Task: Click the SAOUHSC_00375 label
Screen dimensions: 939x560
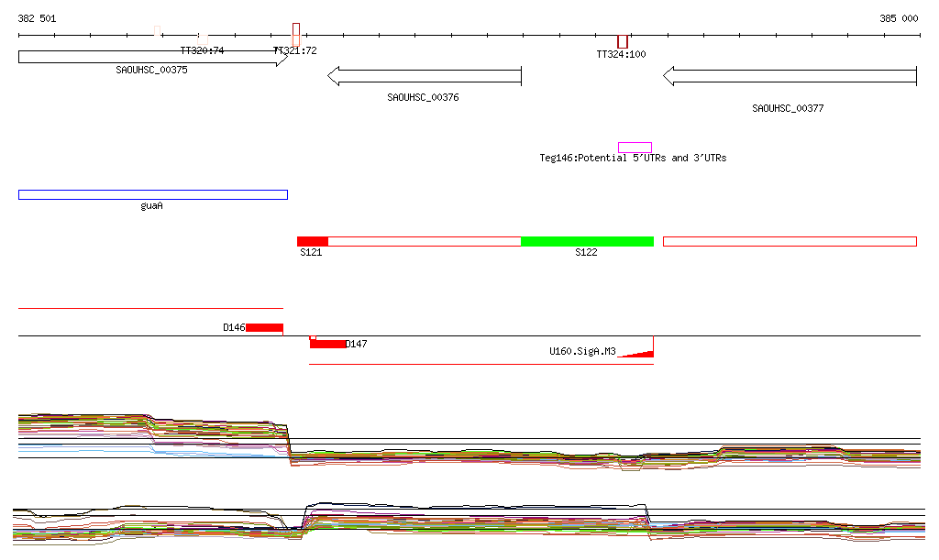Action: (x=151, y=70)
